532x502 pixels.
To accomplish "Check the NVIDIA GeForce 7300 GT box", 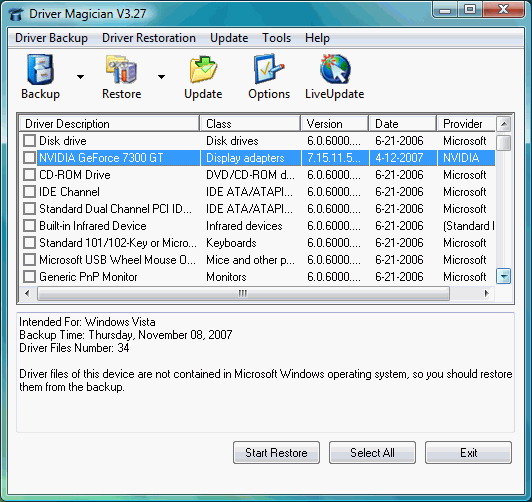I will [x=29, y=158].
